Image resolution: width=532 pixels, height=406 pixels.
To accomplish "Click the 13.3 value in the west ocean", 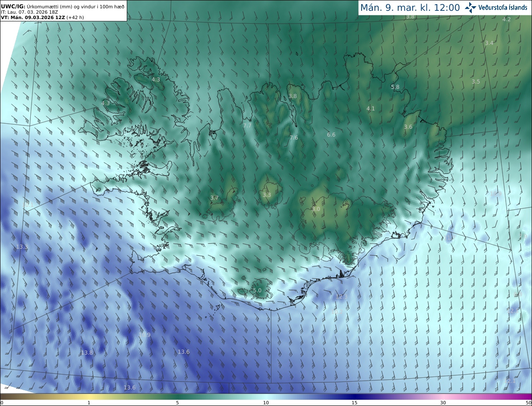I will point(22,247).
